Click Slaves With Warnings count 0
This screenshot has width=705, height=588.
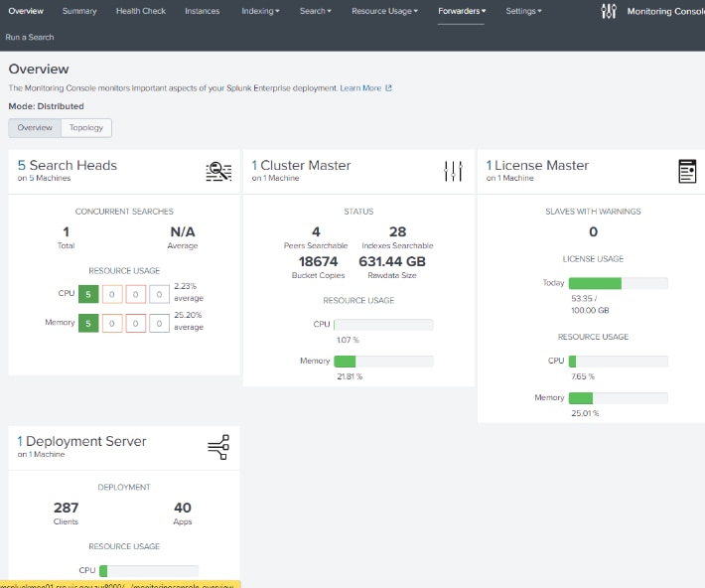click(x=594, y=231)
